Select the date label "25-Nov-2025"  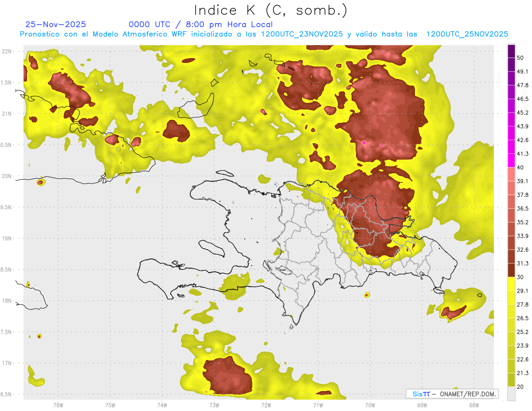pos(56,24)
